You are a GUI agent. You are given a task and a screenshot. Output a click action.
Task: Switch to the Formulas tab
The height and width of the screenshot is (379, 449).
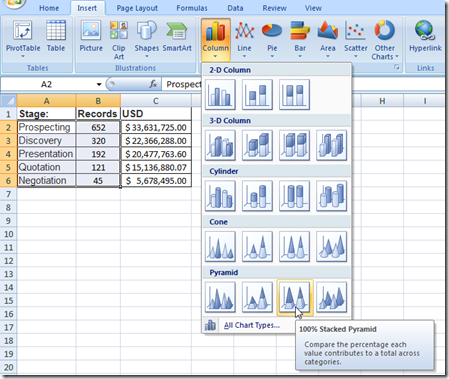[192, 8]
